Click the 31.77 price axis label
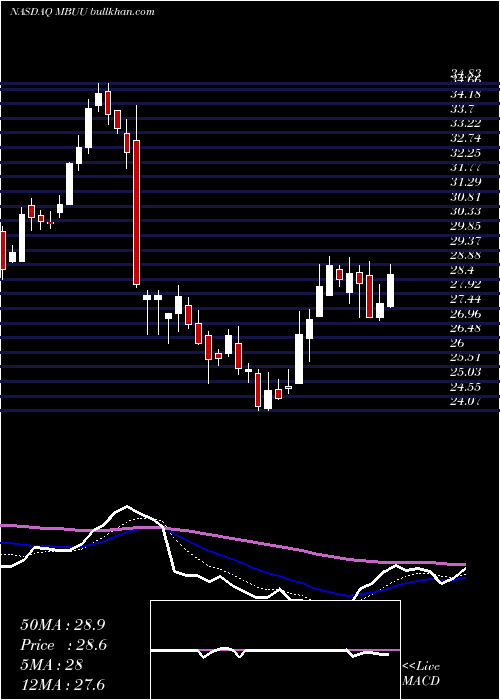The height and width of the screenshot is (700, 500). [x=465, y=167]
